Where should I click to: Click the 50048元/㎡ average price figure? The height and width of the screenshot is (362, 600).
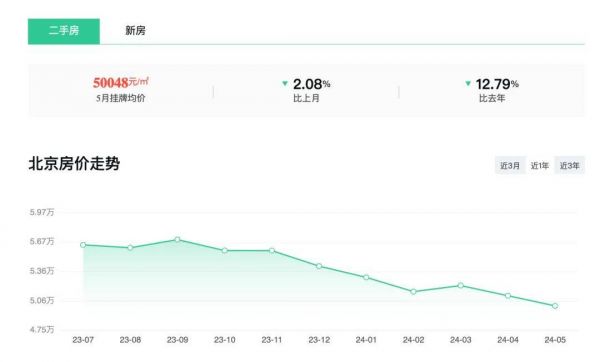click(121, 82)
